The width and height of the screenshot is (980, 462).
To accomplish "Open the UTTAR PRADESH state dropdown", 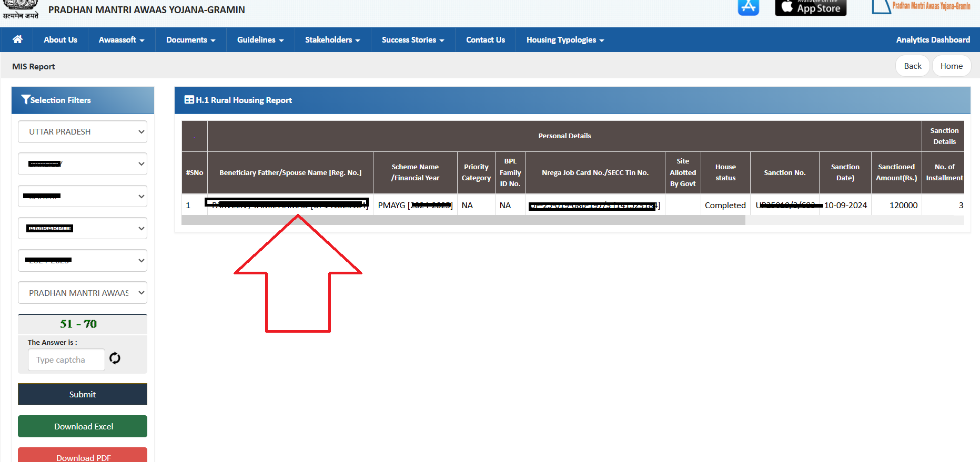I will pos(83,132).
